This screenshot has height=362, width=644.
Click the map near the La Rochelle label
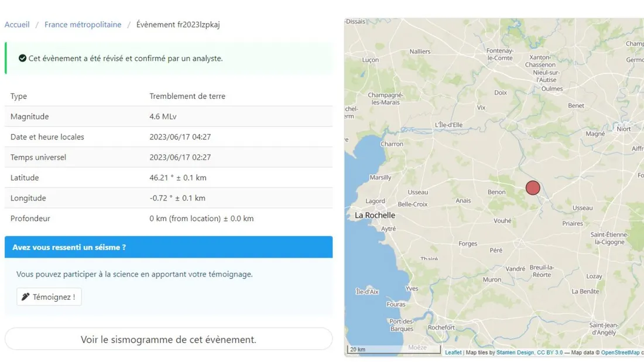375,215
